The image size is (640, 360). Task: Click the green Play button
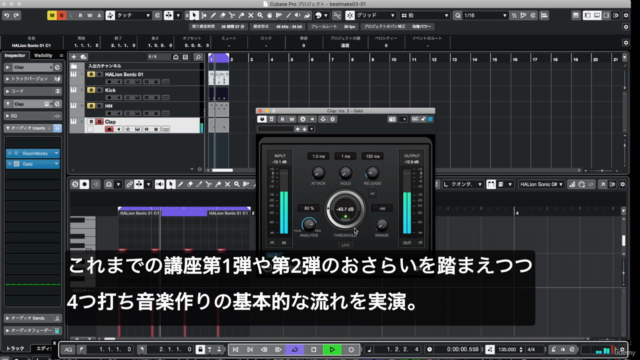332,349
